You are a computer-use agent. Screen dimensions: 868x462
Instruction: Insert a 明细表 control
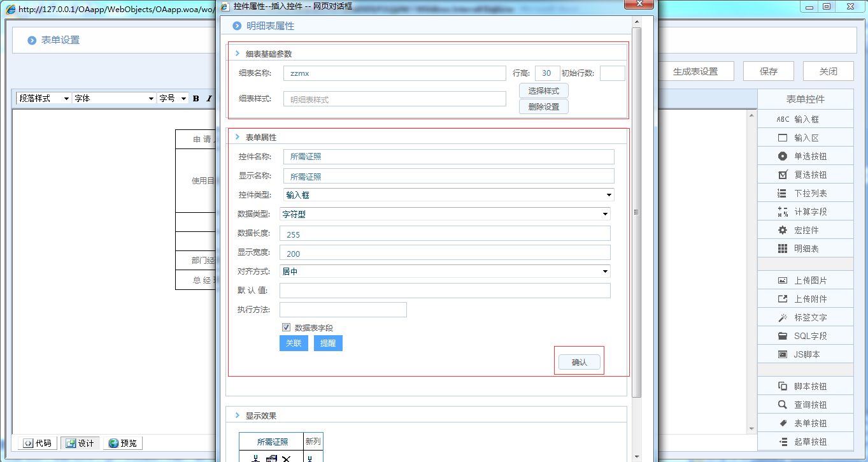pos(805,248)
